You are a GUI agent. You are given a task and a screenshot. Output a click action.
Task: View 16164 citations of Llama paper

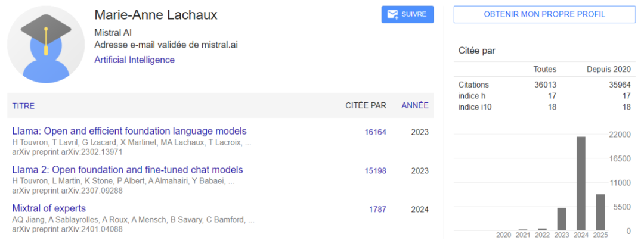pyautogui.click(x=376, y=132)
